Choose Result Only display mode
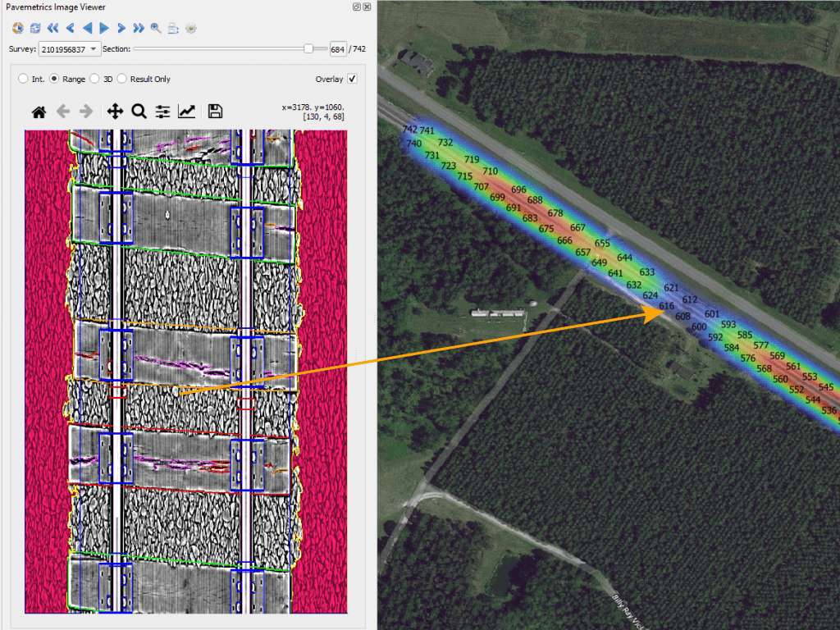This screenshot has height=630, width=840. tap(121, 79)
